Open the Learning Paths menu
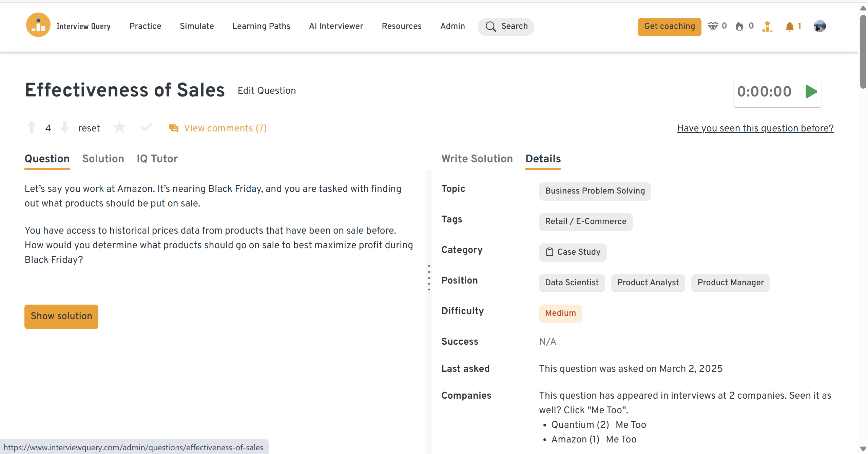The width and height of the screenshot is (868, 454). click(x=261, y=26)
